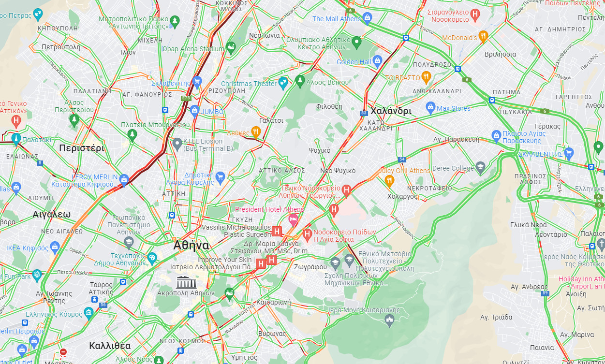The image size is (605, 364).
Task: Click the IKEA Κηφισός store icon
Action: pyautogui.click(x=55, y=248)
